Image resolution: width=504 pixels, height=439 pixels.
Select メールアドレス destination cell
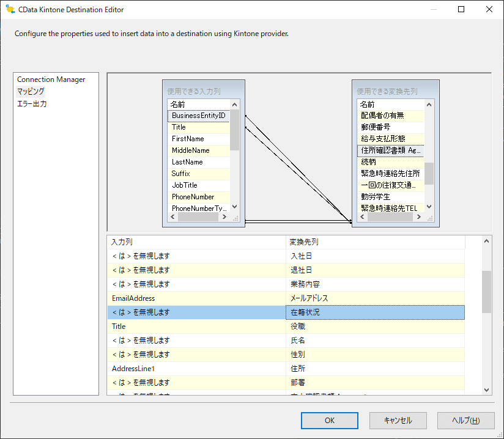(x=375, y=298)
